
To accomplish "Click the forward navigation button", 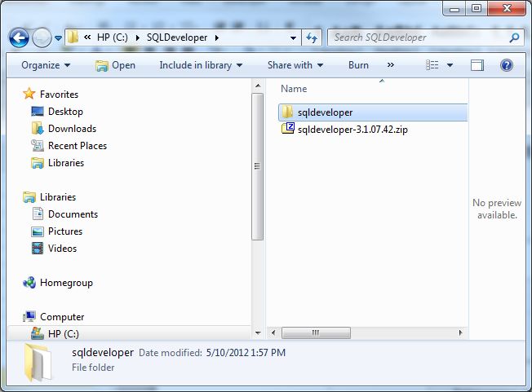I will pyautogui.click(x=42, y=37).
